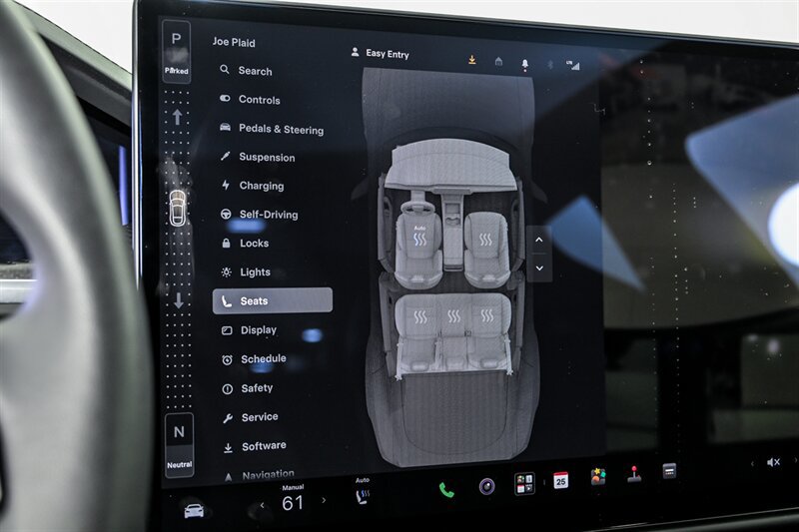Open the Service settings
The image size is (799, 532).
tap(251, 417)
